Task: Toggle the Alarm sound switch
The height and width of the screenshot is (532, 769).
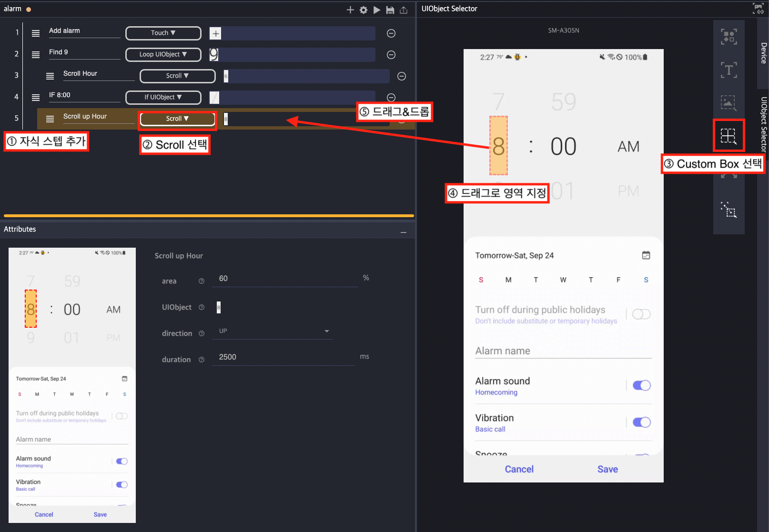Action: click(641, 385)
